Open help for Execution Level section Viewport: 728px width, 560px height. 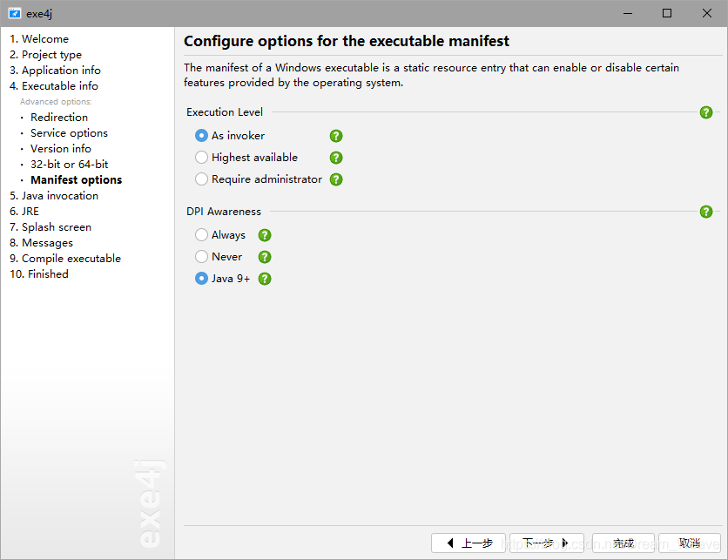coord(706,112)
